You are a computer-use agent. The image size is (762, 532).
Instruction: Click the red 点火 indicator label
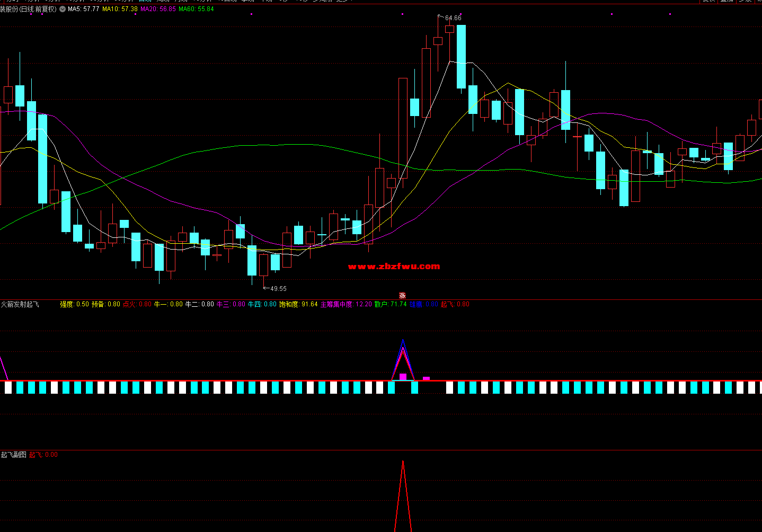[x=137, y=304]
